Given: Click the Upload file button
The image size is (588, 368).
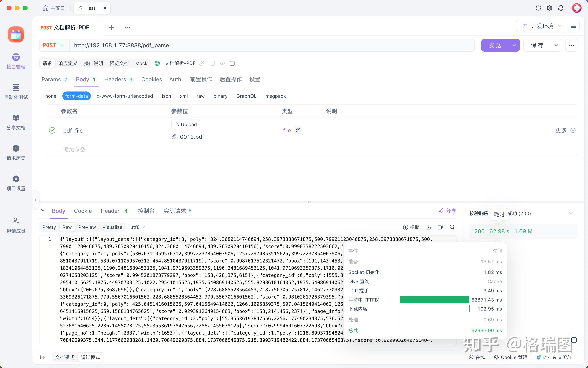Looking at the screenshot, I should (x=186, y=124).
